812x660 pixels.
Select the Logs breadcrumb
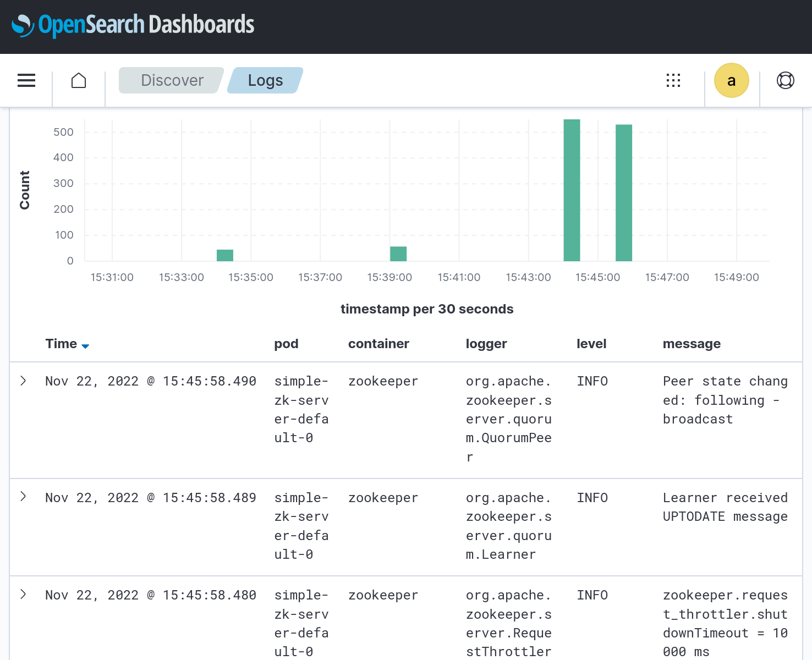(x=265, y=80)
